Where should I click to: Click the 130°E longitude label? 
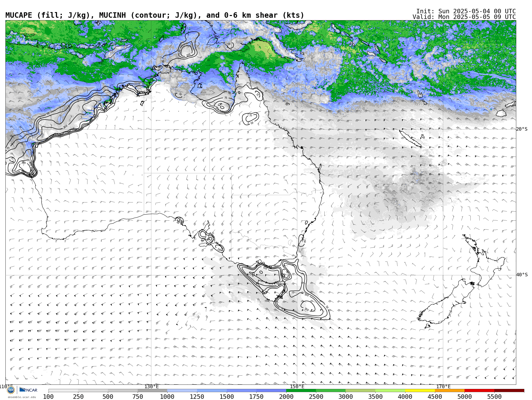(151, 386)
